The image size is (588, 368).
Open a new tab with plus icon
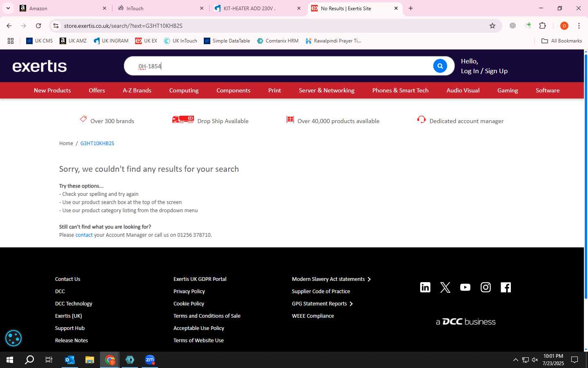(x=411, y=8)
